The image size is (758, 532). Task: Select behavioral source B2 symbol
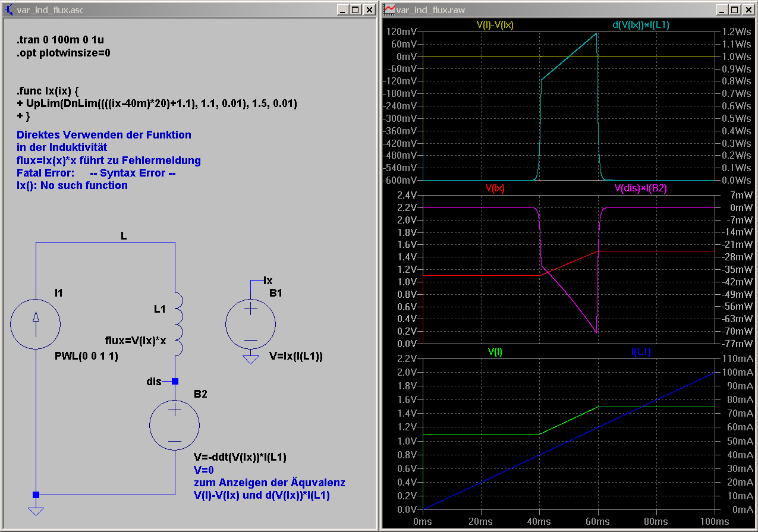(x=174, y=424)
